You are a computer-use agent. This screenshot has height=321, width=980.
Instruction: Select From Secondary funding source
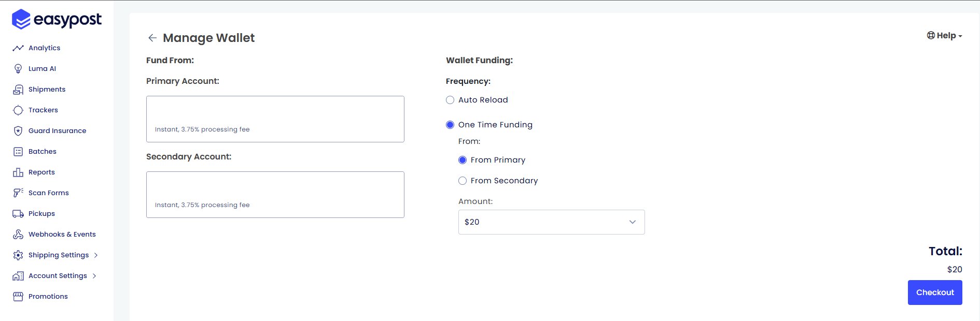click(462, 181)
